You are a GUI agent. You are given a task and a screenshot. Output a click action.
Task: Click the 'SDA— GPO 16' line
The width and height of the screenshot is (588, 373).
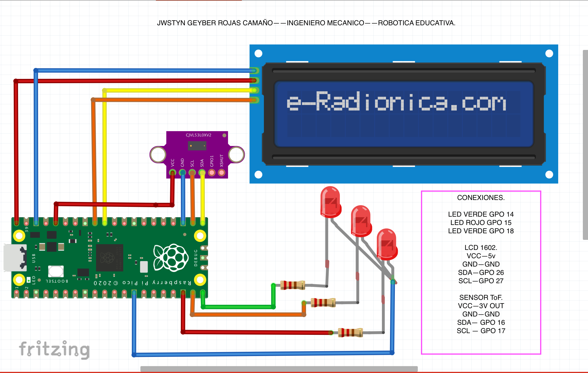(x=481, y=323)
